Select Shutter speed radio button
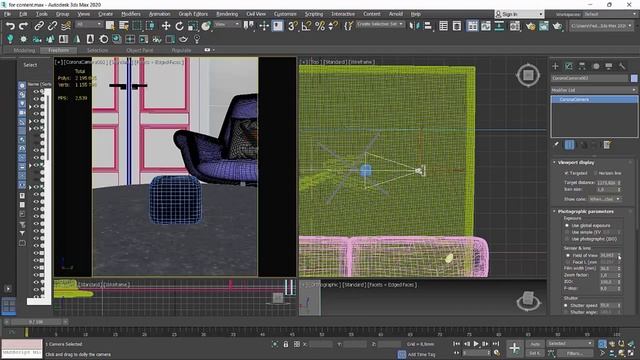 pos(566,305)
